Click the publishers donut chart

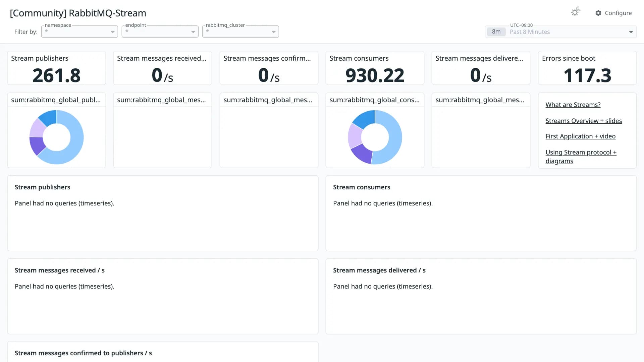coord(57,137)
